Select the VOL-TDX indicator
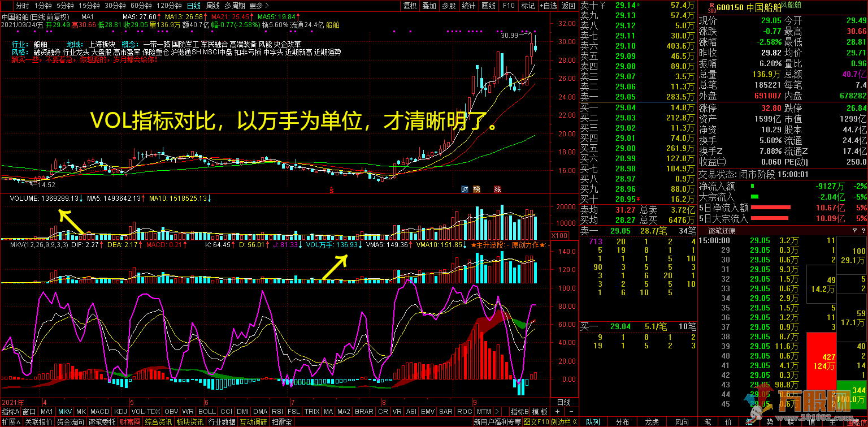868x427 pixels. (x=146, y=412)
